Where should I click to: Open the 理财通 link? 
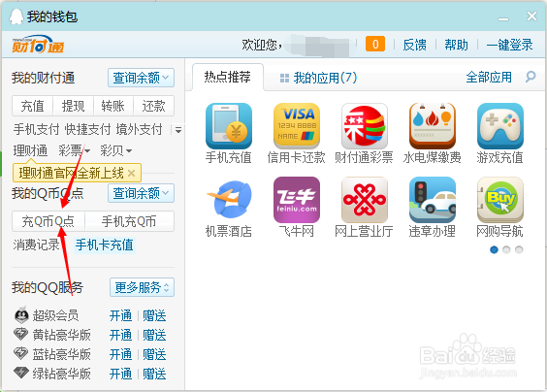(30, 150)
